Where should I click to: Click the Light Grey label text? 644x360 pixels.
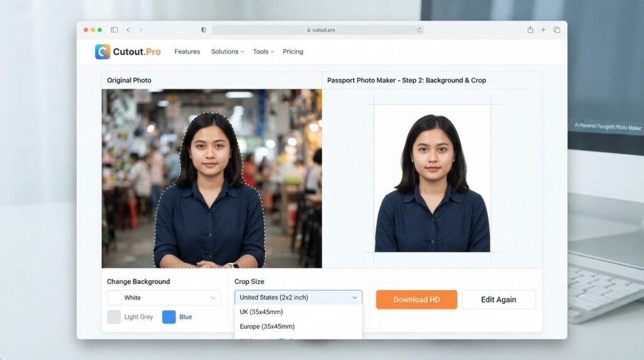click(138, 317)
